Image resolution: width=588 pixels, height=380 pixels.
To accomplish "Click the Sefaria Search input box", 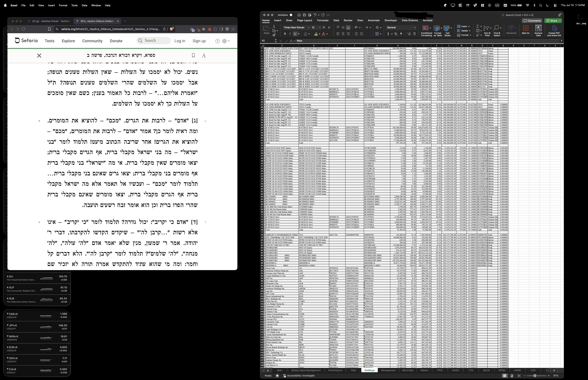I will pos(153,40).
